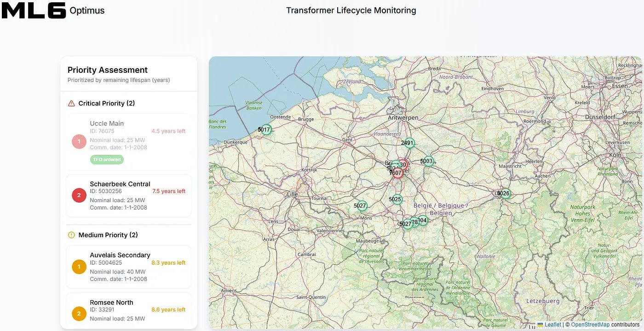Click orange rank badge for Romsee North
644x331 pixels.
[79, 314]
